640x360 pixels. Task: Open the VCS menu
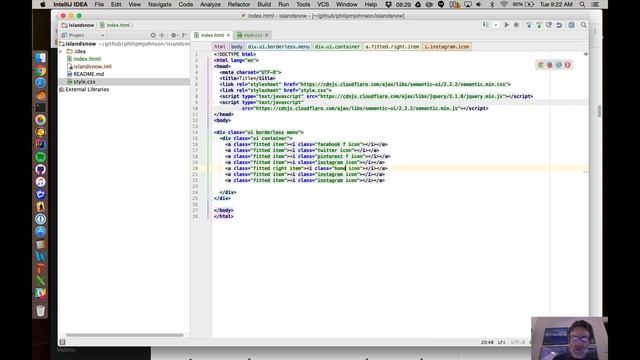(x=323, y=4)
